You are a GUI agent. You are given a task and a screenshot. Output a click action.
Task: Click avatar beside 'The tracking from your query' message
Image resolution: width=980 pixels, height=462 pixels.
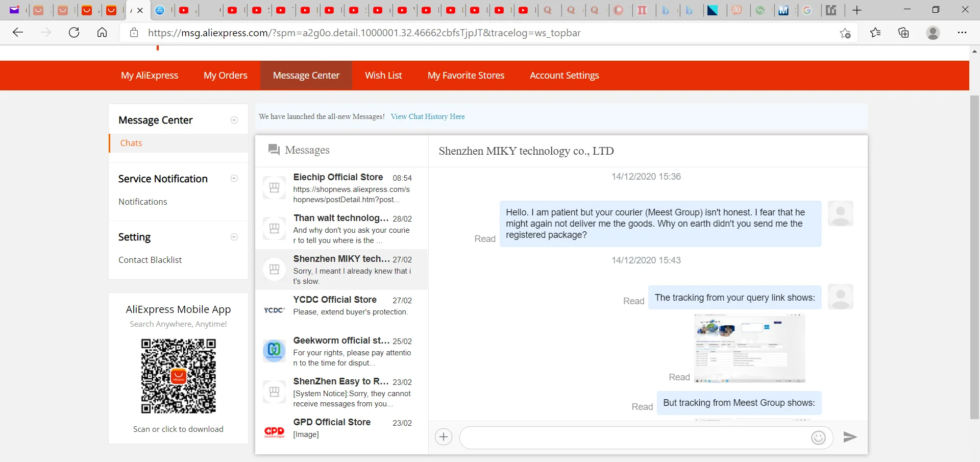point(840,297)
